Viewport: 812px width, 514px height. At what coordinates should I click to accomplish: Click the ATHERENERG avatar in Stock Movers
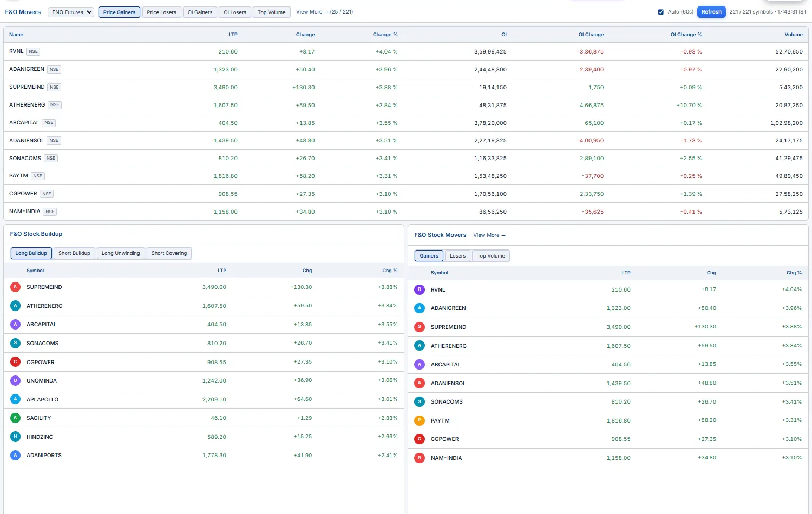(x=420, y=346)
